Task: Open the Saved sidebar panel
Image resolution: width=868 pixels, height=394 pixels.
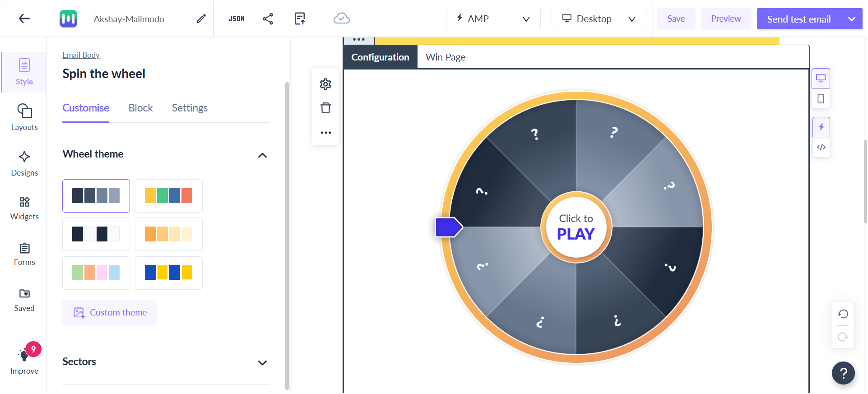Action: click(24, 300)
